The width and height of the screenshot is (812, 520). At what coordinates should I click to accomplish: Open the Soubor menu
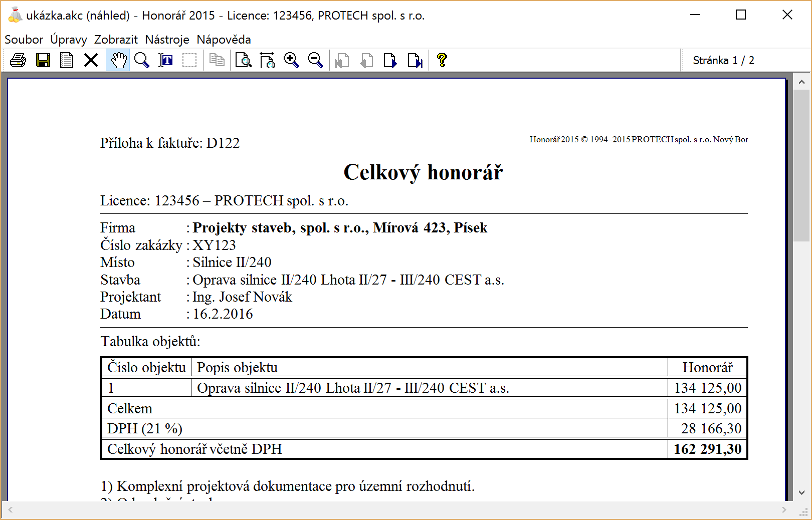pos(24,40)
